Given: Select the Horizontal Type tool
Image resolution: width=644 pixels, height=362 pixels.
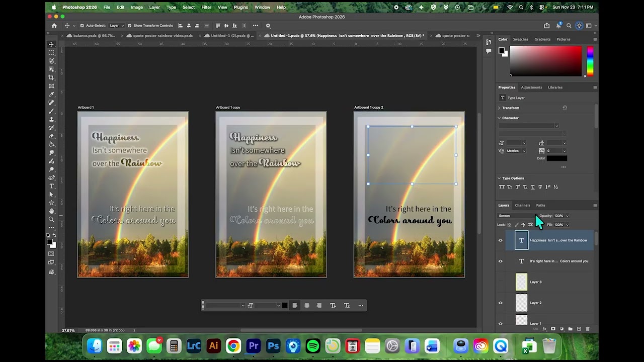Looking at the screenshot, I should (51, 186).
